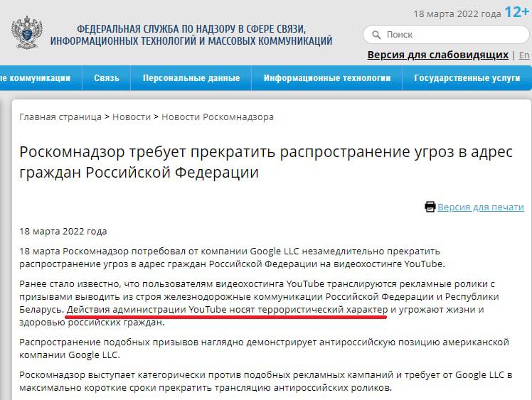Click the Новости breadcrumb link
Screen dimensions: 532x400
132,117
